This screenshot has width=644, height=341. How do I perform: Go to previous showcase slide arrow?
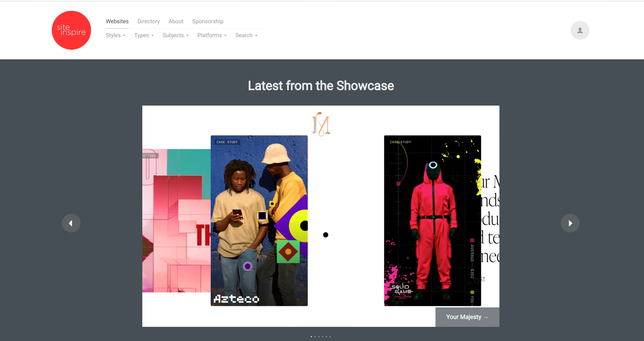(x=71, y=223)
